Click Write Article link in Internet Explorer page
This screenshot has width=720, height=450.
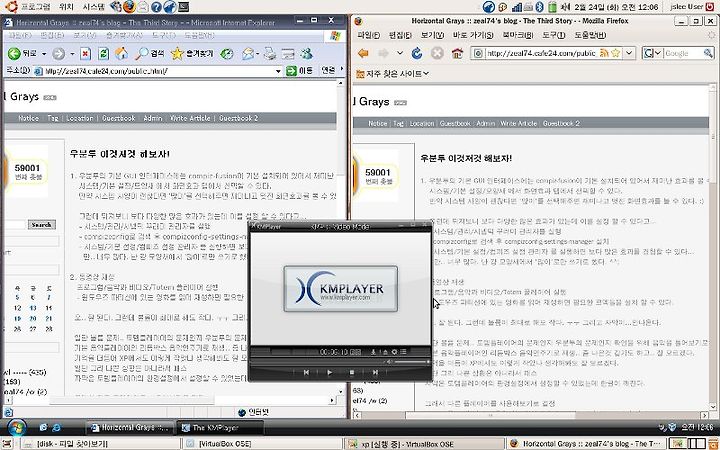pos(190,118)
